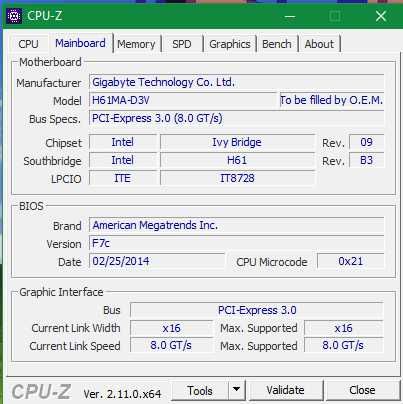This screenshot has height=404, width=403.
Task: Click the BIOS Version value F7c
Action: 236,243
